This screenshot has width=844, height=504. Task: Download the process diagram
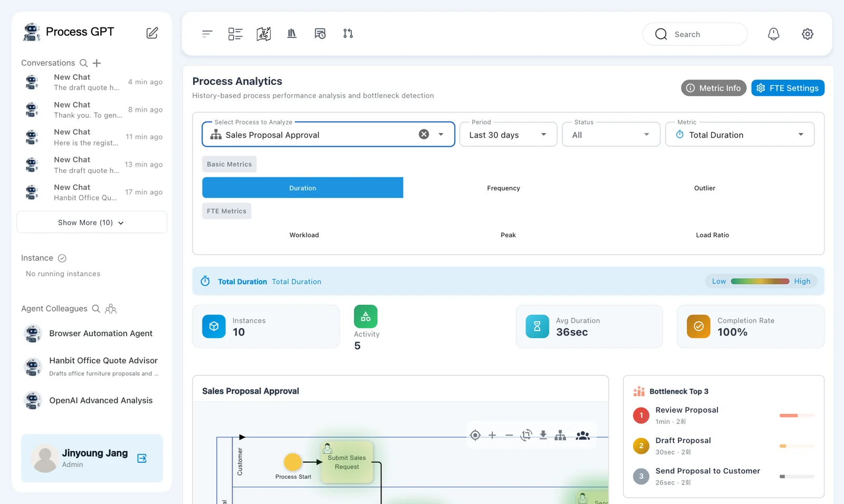[543, 435]
